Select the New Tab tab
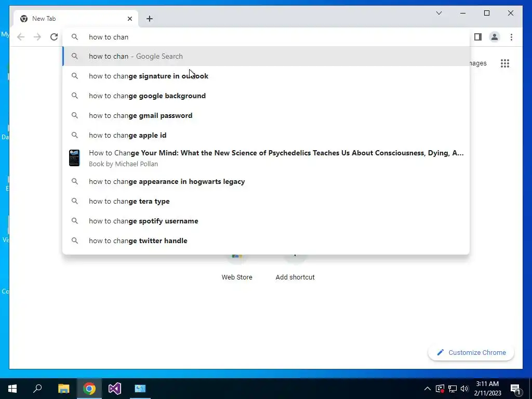Screen dimensions: 532x399 (x=75, y=19)
